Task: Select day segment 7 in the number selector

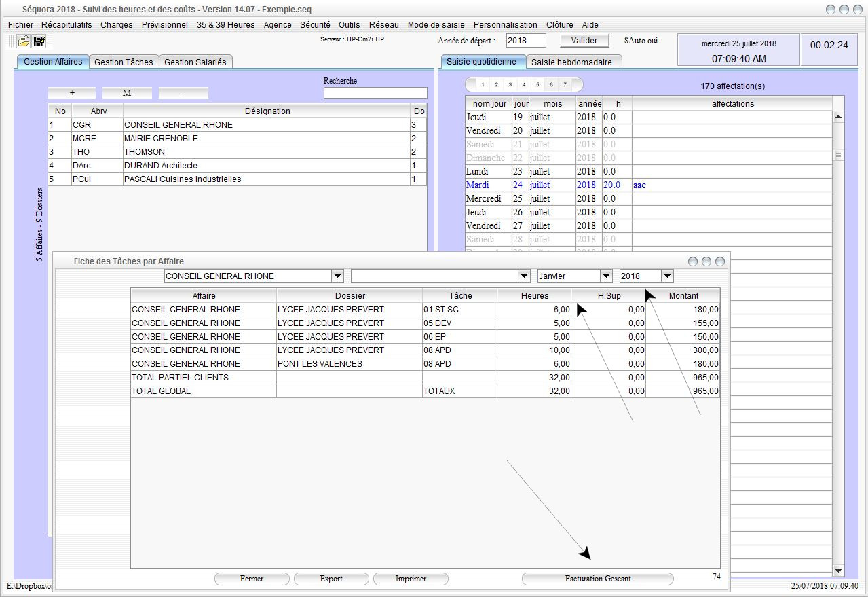Action: (x=565, y=85)
